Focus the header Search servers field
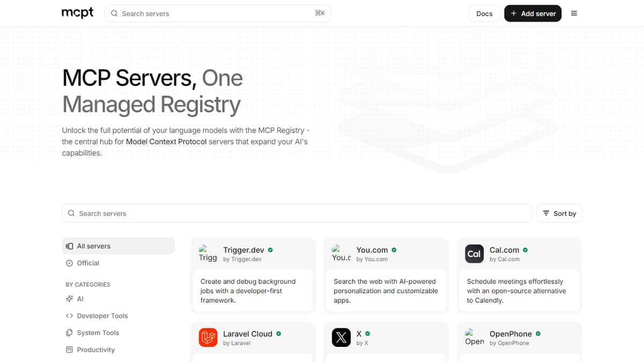Screen dimensions: 644x362 217,13
